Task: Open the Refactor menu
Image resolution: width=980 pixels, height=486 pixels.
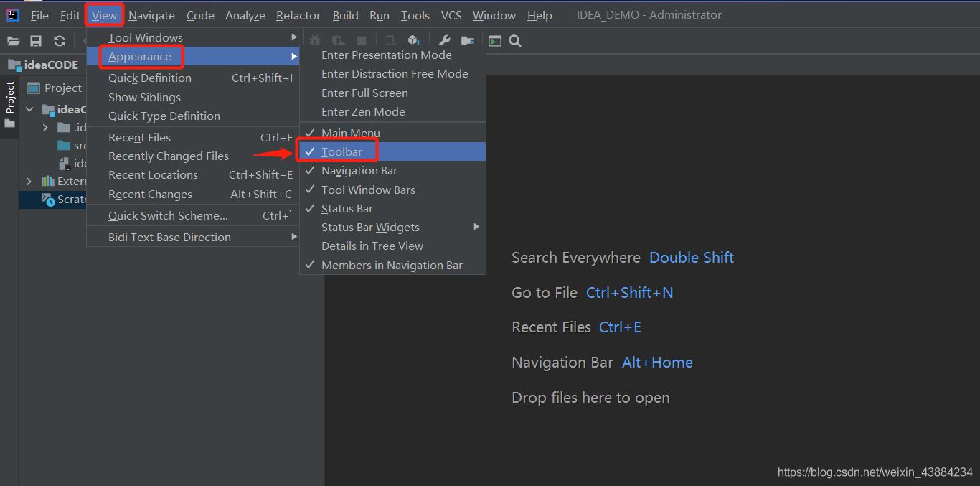Action: (298, 15)
